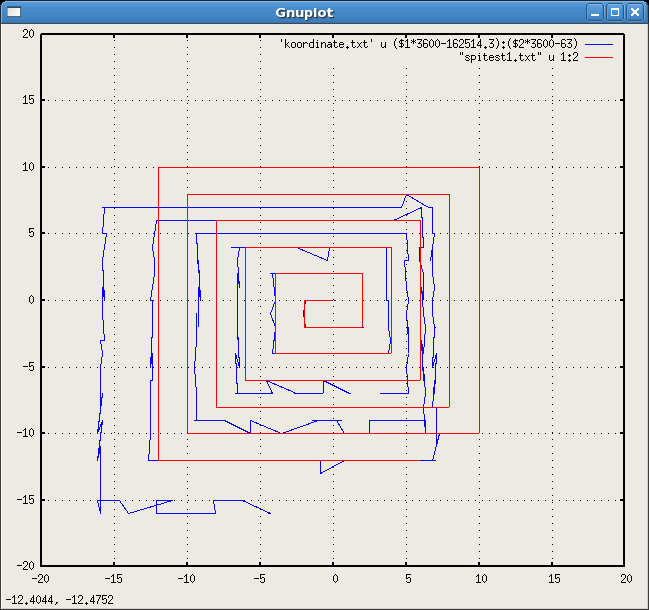The width and height of the screenshot is (649, 610).
Task: Click the red legend line sample
Action: pyautogui.click(x=599, y=58)
